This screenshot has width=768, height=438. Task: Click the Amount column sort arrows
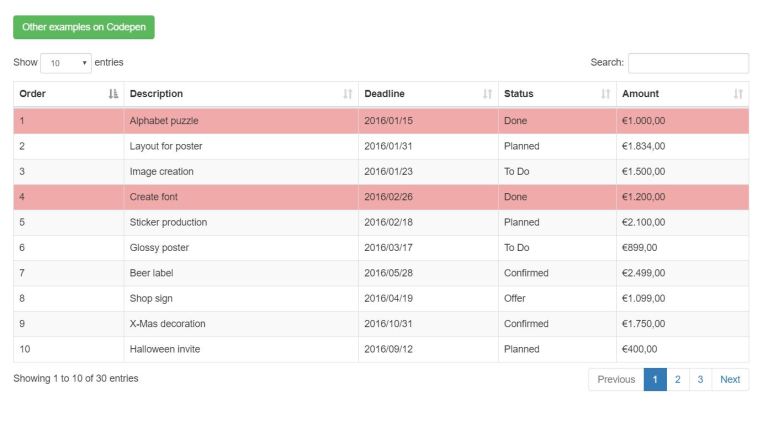coord(738,94)
